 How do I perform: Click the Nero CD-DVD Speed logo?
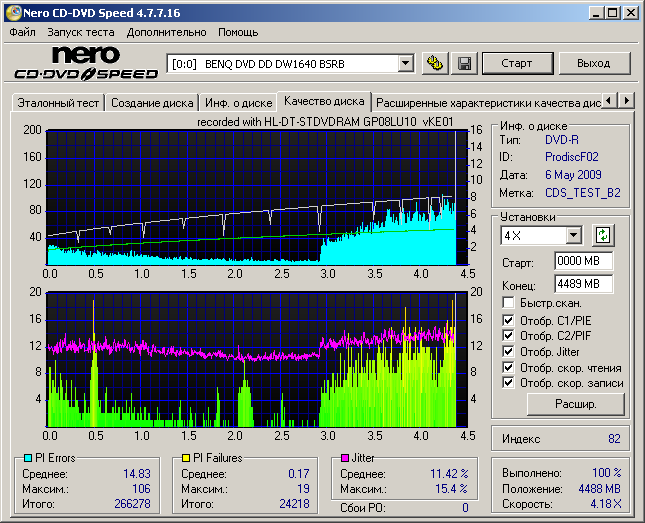pos(86,63)
